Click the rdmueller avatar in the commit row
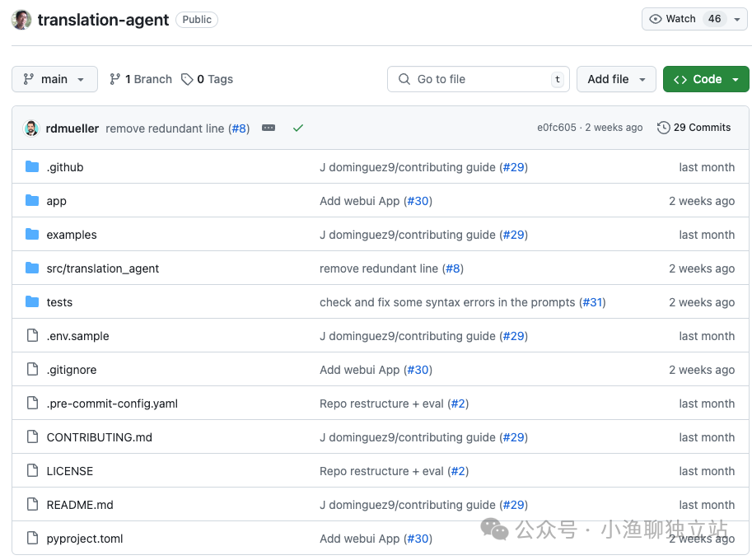The height and width of the screenshot is (560, 752). point(31,128)
